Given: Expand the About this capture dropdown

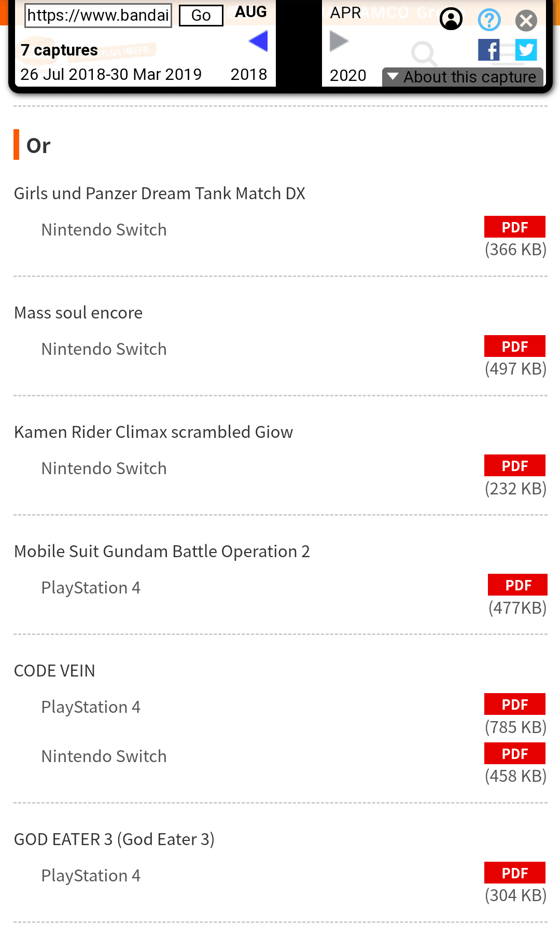Looking at the screenshot, I should [x=463, y=77].
